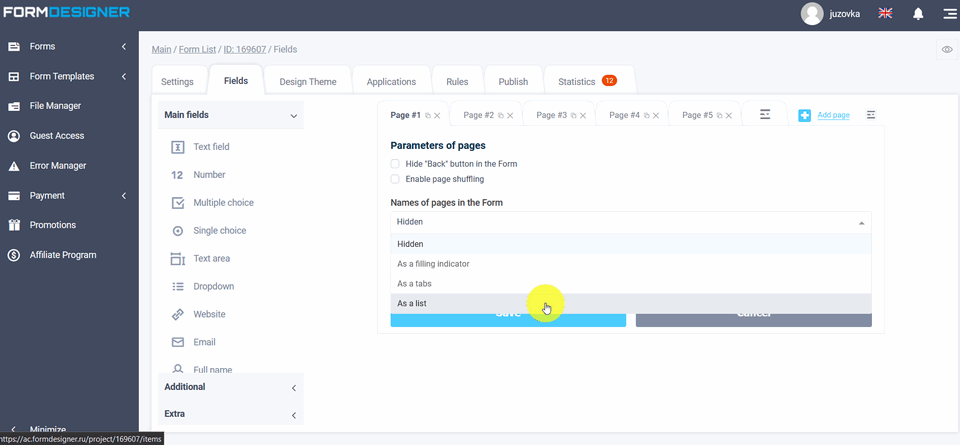Expand the Extra fields section
This screenshot has height=445, width=960.
point(231,414)
